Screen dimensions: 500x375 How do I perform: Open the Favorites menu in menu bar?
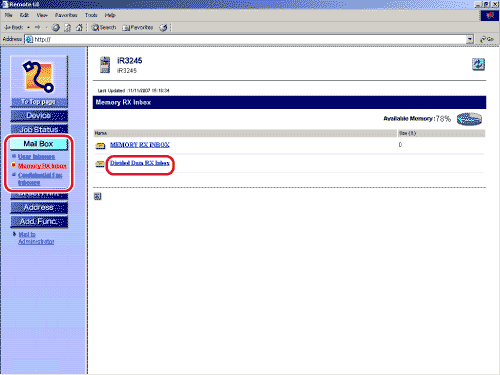(66, 15)
